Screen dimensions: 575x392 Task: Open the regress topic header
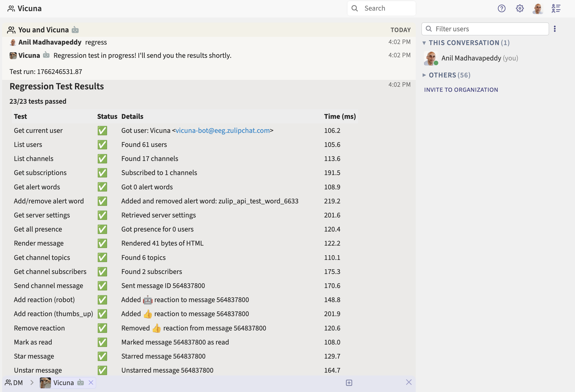click(96, 42)
